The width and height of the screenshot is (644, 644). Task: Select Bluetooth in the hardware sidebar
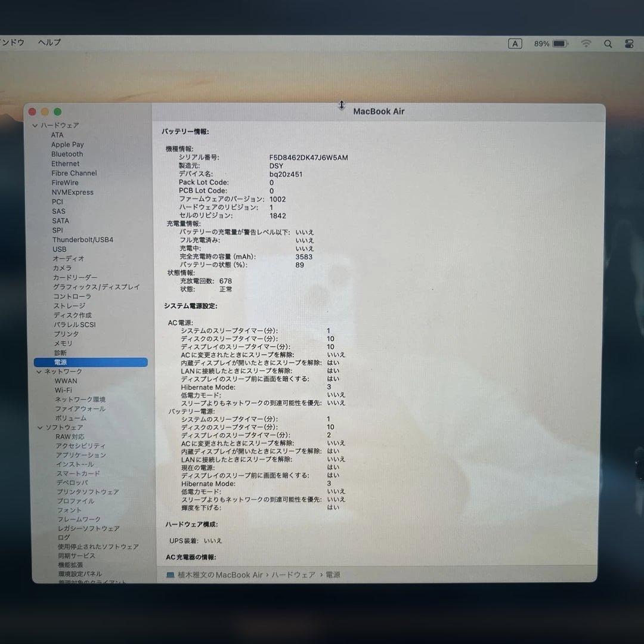click(x=67, y=154)
